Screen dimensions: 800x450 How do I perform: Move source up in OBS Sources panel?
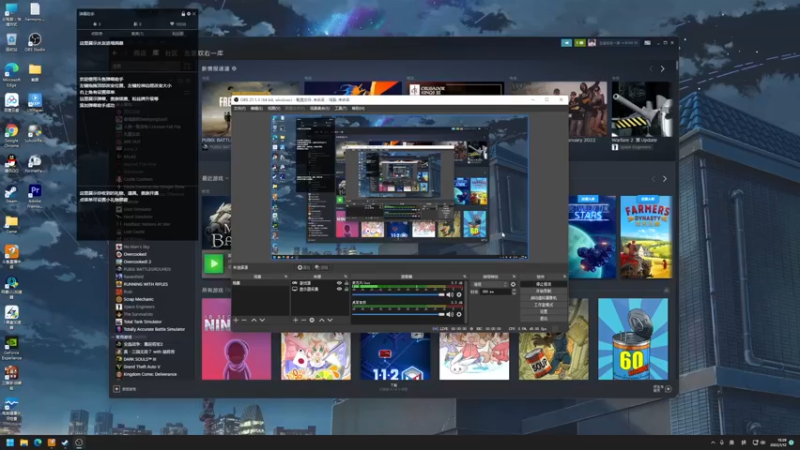[321, 320]
